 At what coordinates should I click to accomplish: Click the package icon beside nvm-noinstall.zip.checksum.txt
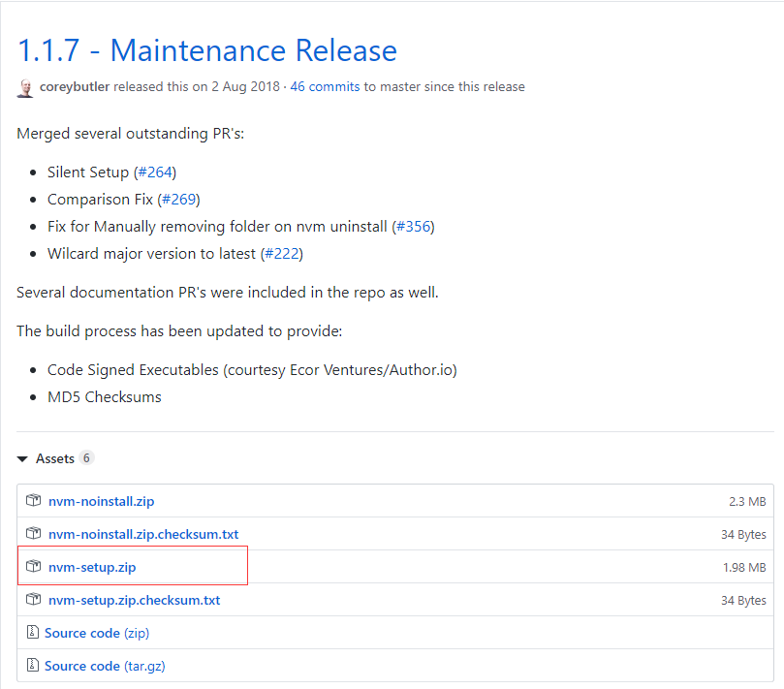[x=34, y=533]
